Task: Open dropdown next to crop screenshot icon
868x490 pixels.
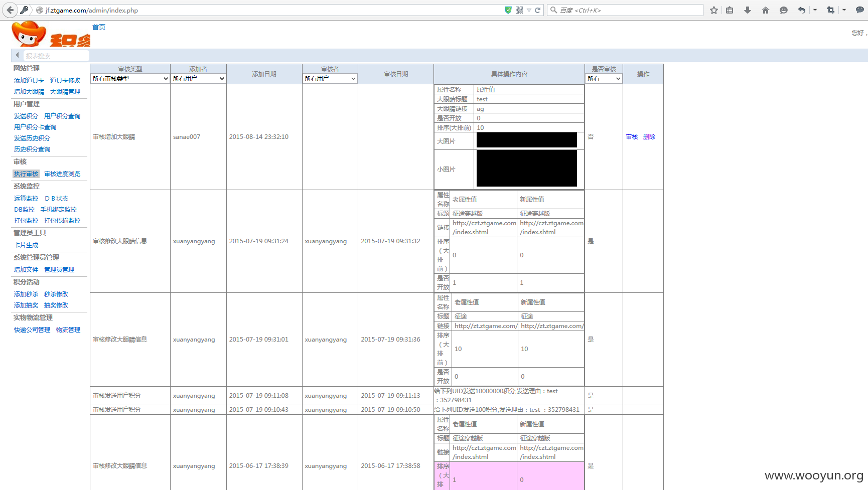Action: 844,10
